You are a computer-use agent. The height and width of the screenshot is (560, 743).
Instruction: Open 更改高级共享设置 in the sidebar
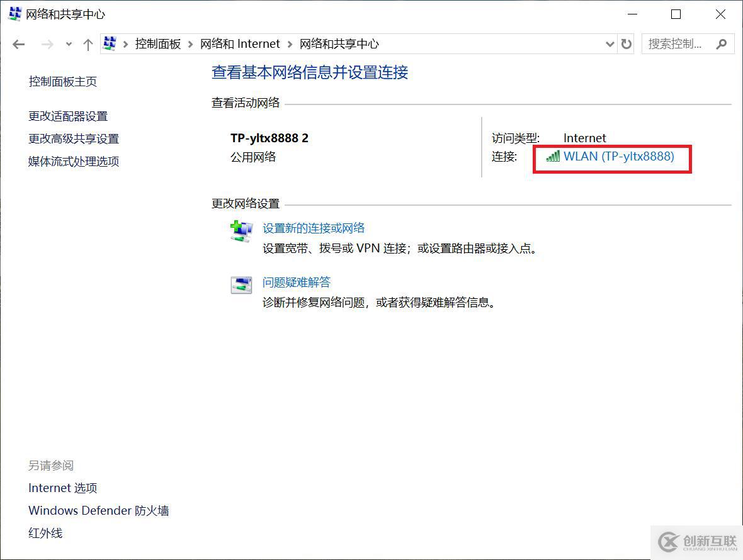tap(74, 139)
